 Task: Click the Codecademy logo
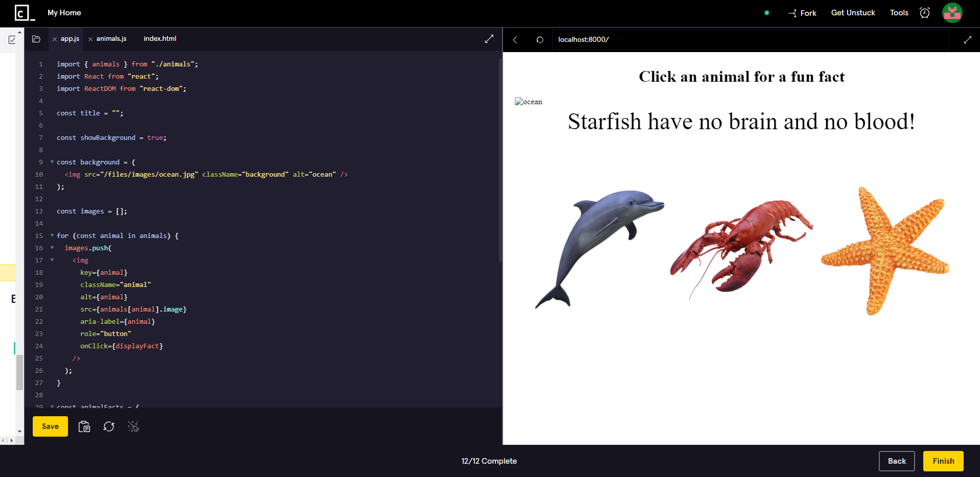tap(23, 12)
